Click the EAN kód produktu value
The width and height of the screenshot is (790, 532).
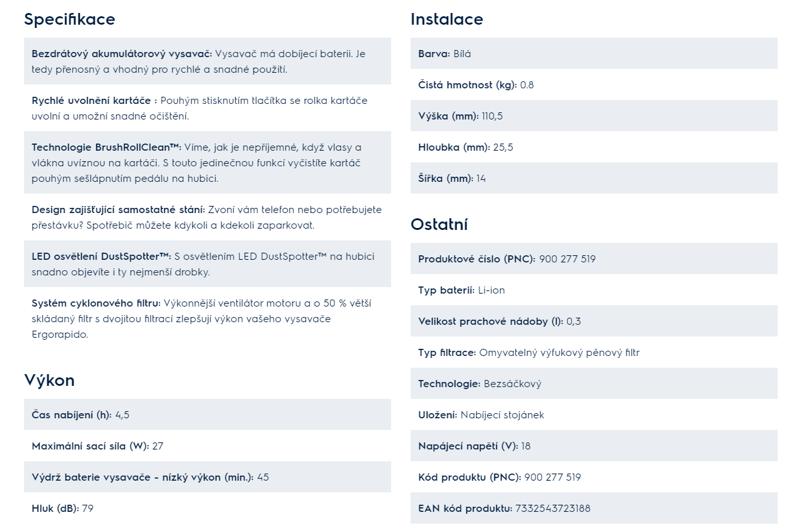pos(553,508)
